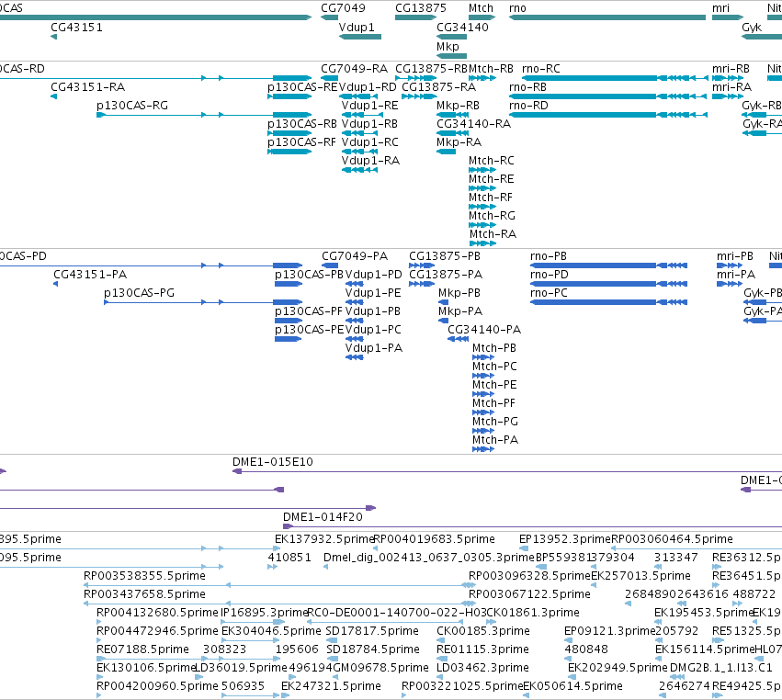Click protein Vdup1-PA
Image resolution: width=782 pixels, height=700 pixels.
tap(354, 357)
